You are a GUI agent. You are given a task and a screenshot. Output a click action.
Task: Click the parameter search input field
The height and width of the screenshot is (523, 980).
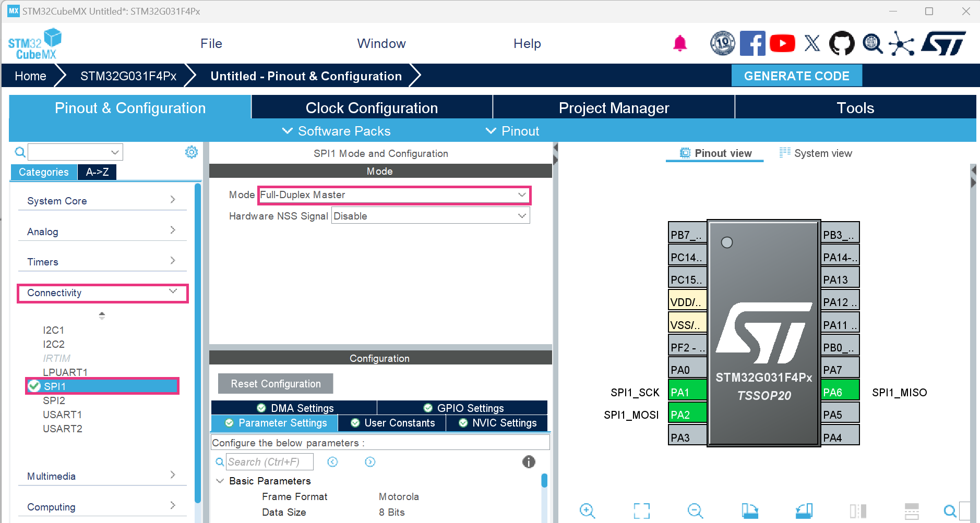[270, 461]
